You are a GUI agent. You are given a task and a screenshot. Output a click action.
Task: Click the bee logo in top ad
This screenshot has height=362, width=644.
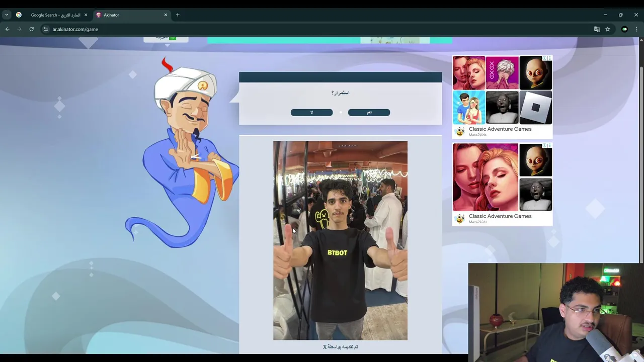460,132
